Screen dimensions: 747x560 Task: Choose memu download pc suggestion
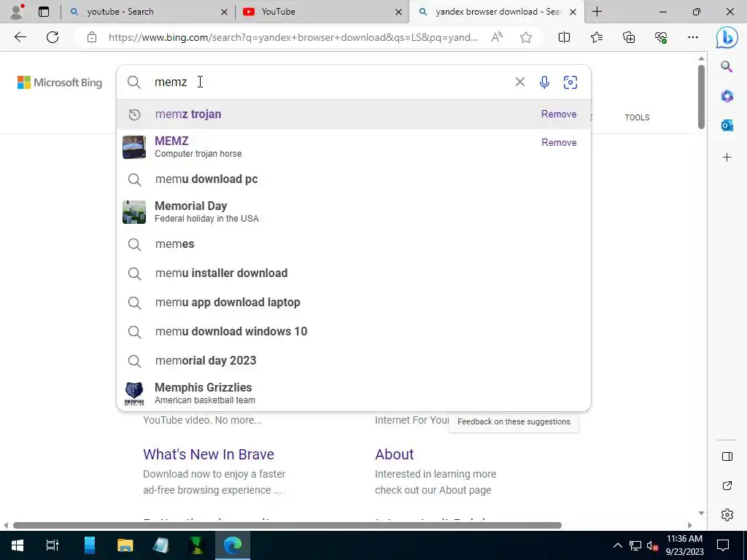tap(354, 179)
